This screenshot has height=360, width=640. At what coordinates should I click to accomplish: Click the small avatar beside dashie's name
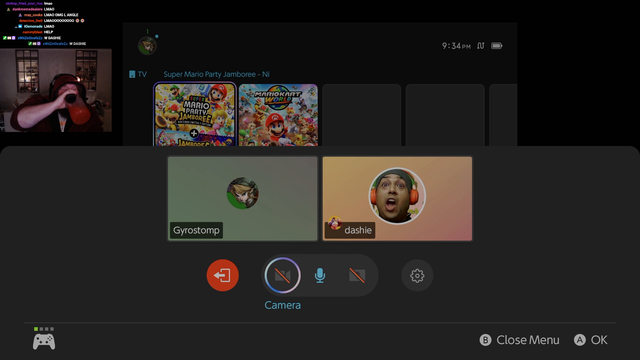pyautogui.click(x=335, y=223)
